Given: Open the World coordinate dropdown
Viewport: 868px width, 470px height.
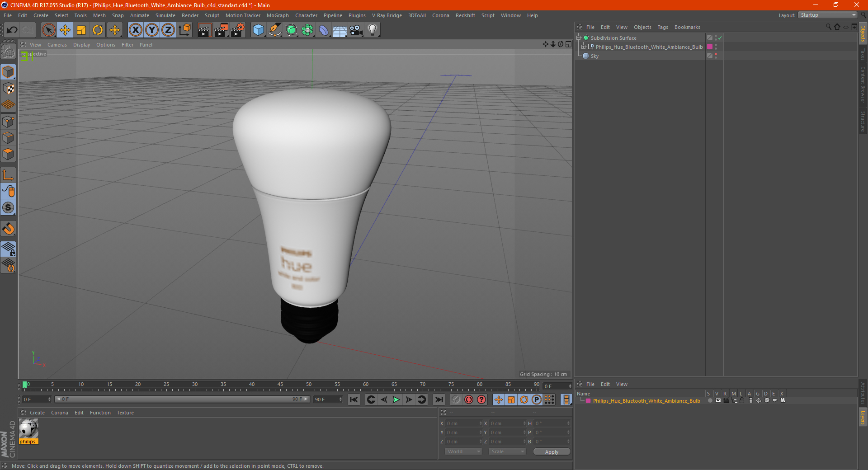Looking at the screenshot, I should [x=463, y=451].
